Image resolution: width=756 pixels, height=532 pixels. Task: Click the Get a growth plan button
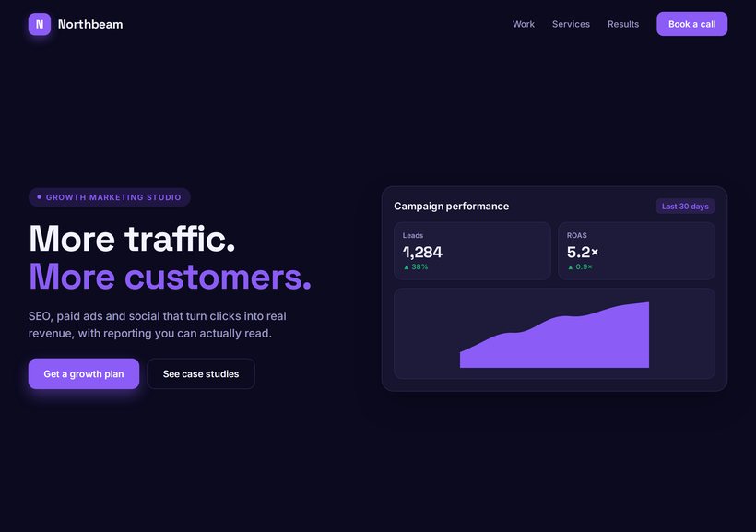[x=84, y=373]
